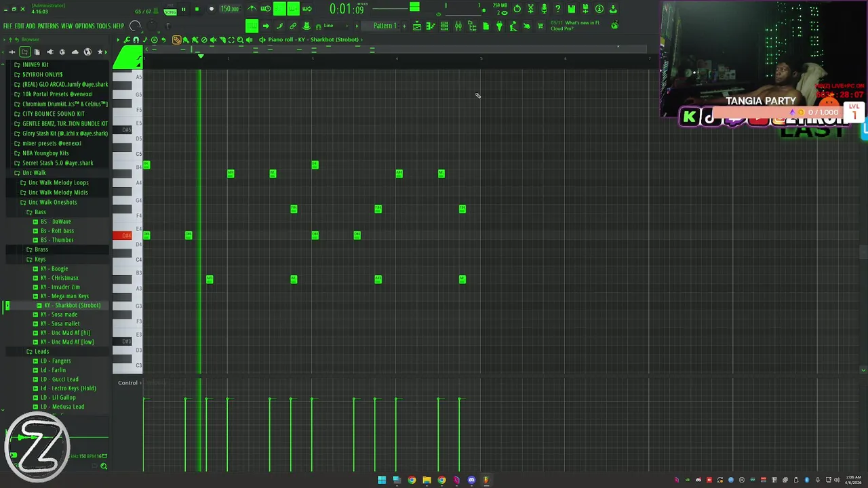Open the FILE menu
This screenshot has height=488, width=868.
click(8, 26)
